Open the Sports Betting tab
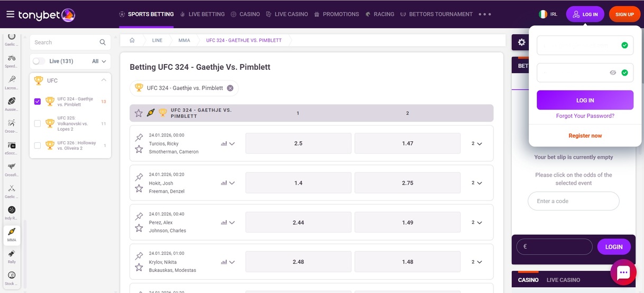The width and height of the screenshot is (644, 293). (x=146, y=14)
